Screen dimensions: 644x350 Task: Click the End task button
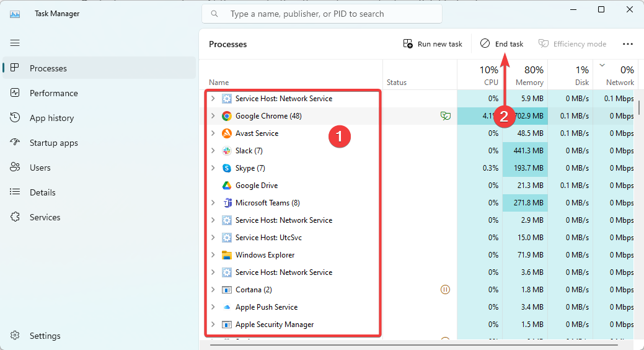click(501, 44)
